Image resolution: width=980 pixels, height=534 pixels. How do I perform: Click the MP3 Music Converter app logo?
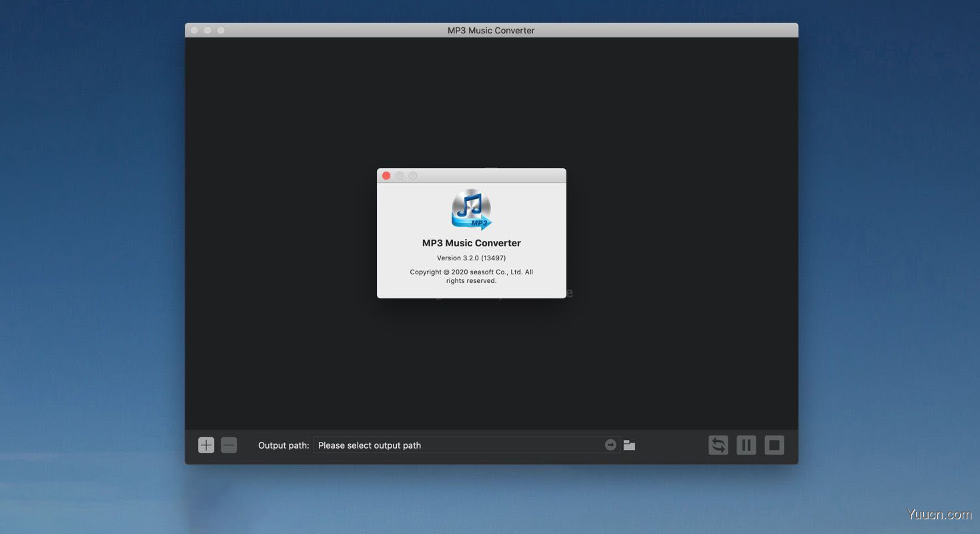pyautogui.click(x=472, y=210)
